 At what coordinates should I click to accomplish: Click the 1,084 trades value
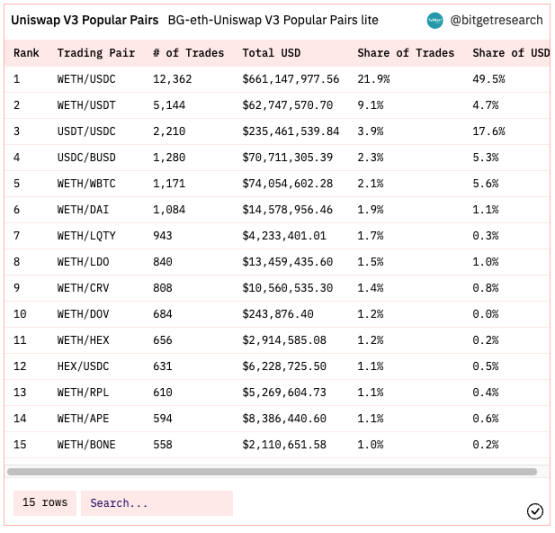[x=169, y=210]
